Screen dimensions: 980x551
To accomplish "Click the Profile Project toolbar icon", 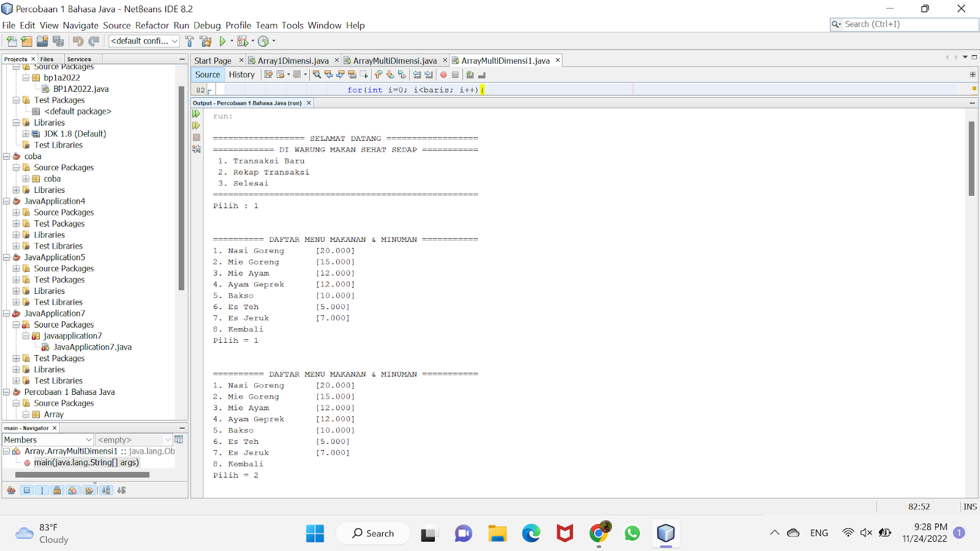I will pos(263,41).
